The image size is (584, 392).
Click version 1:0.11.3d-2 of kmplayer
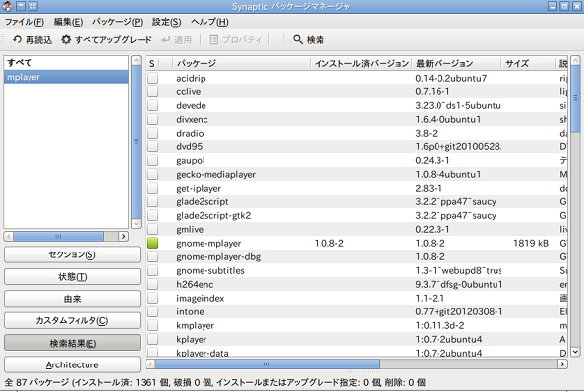click(439, 326)
